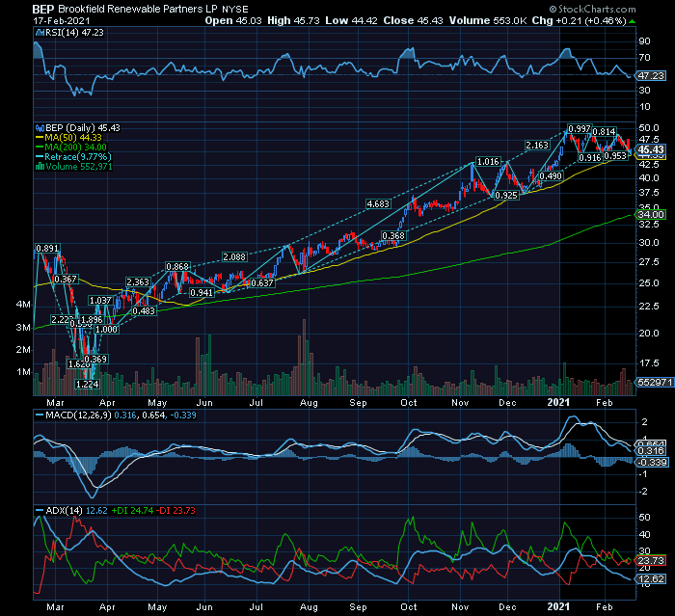Click the candlestick icon beside BEP (Daily)
675x616 pixels.
click(40, 128)
